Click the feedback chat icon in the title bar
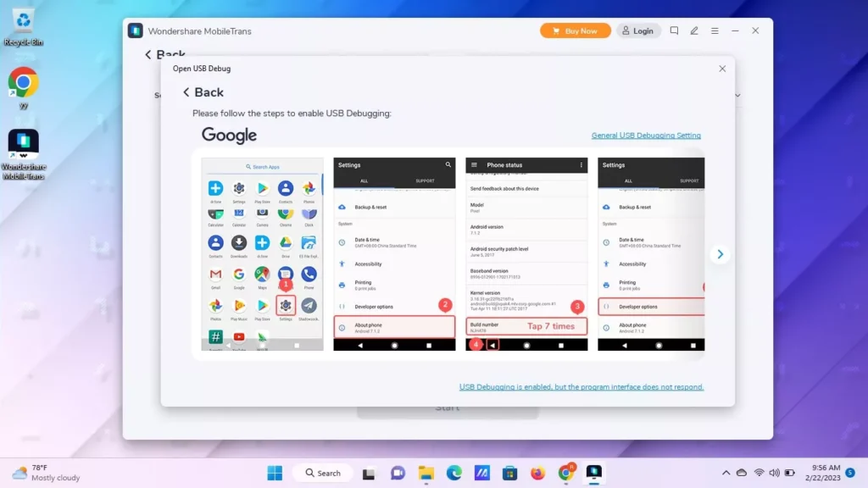 [x=674, y=30]
